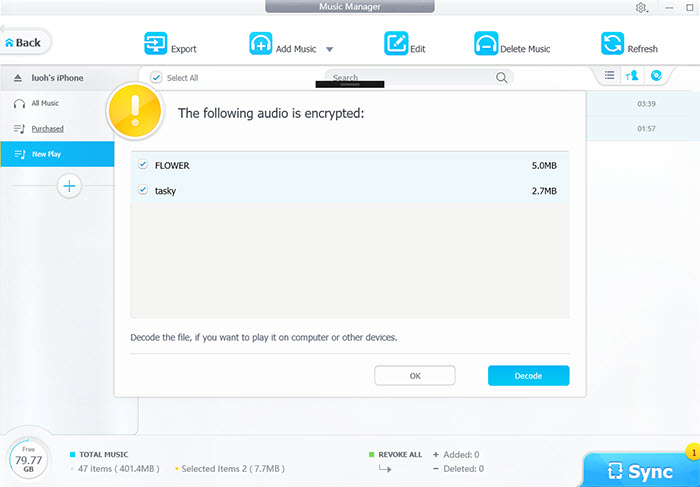This screenshot has width=700, height=487.
Task: Click the TOTAL MUSIC label
Action: click(104, 455)
